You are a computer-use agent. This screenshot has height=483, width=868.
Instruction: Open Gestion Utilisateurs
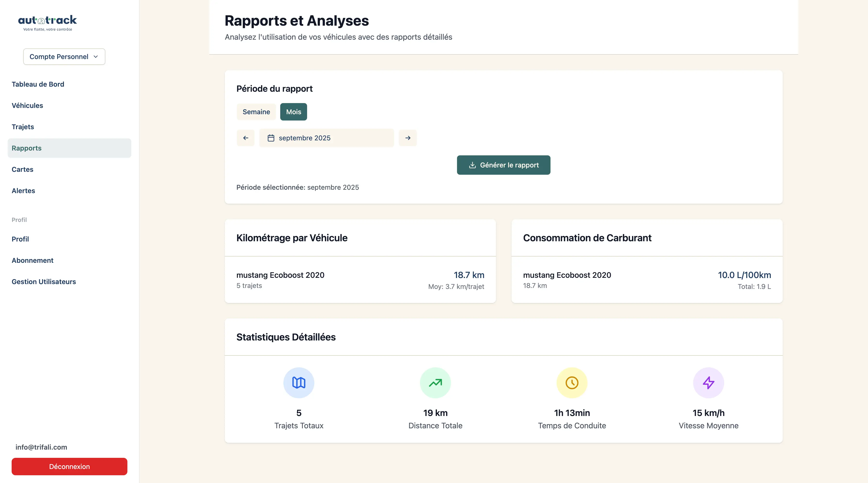[x=70, y=282]
